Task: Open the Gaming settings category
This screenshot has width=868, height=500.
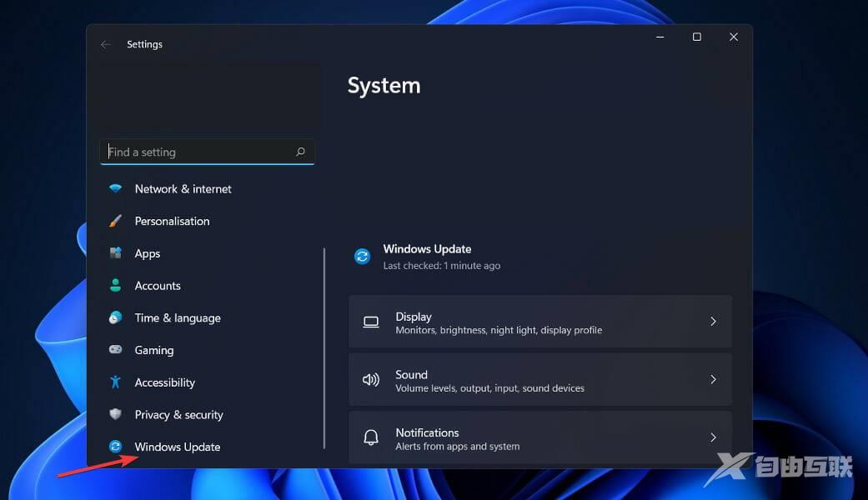Action: (x=154, y=351)
